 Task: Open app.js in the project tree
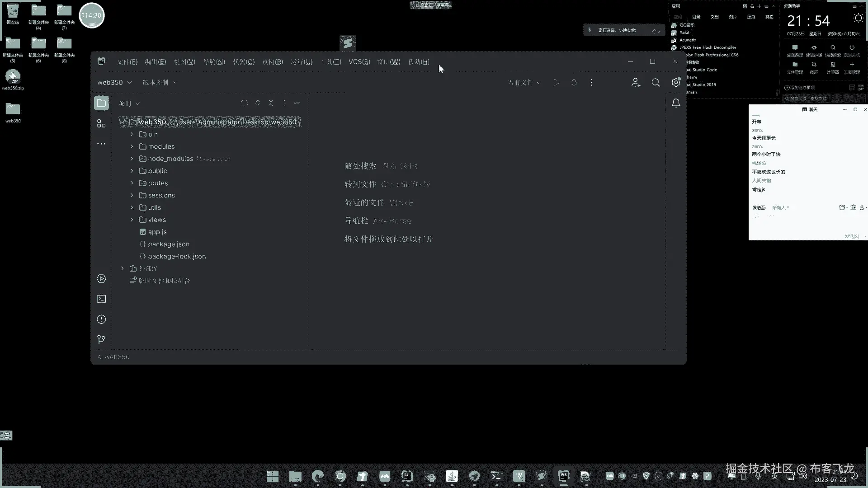coord(157,232)
